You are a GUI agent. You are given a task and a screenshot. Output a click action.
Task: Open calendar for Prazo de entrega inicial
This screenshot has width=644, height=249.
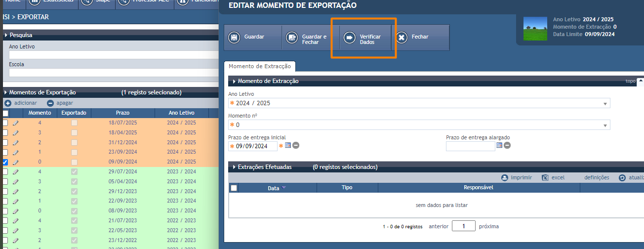(x=288, y=145)
